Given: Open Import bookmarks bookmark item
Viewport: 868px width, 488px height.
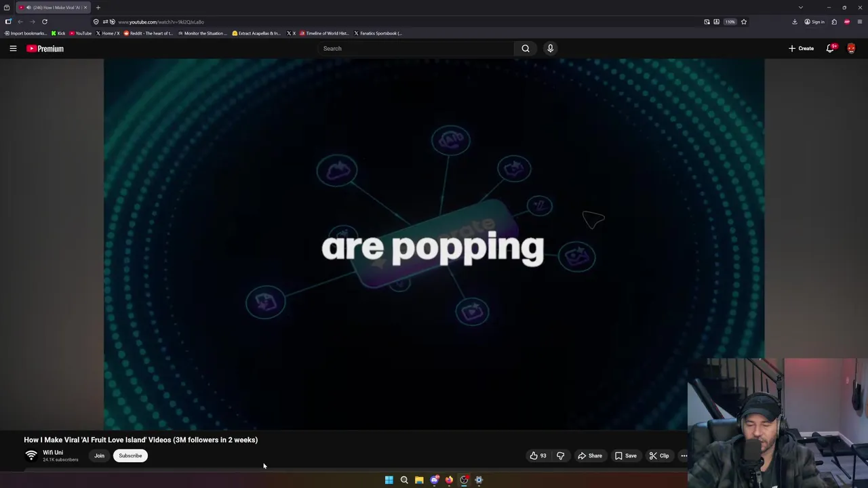Looking at the screenshot, I should tap(26, 33).
